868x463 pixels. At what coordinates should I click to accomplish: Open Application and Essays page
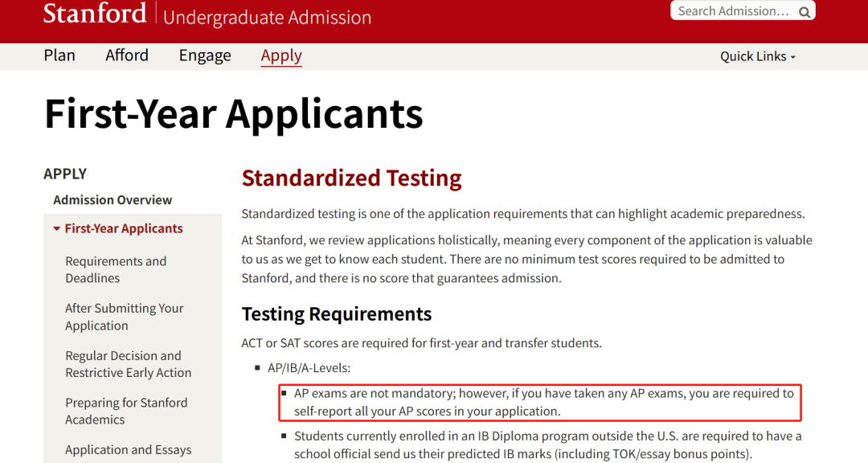coord(128,450)
